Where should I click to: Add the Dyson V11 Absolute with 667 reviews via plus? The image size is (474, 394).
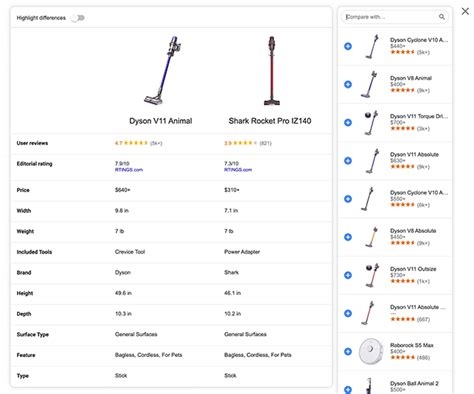(x=348, y=313)
